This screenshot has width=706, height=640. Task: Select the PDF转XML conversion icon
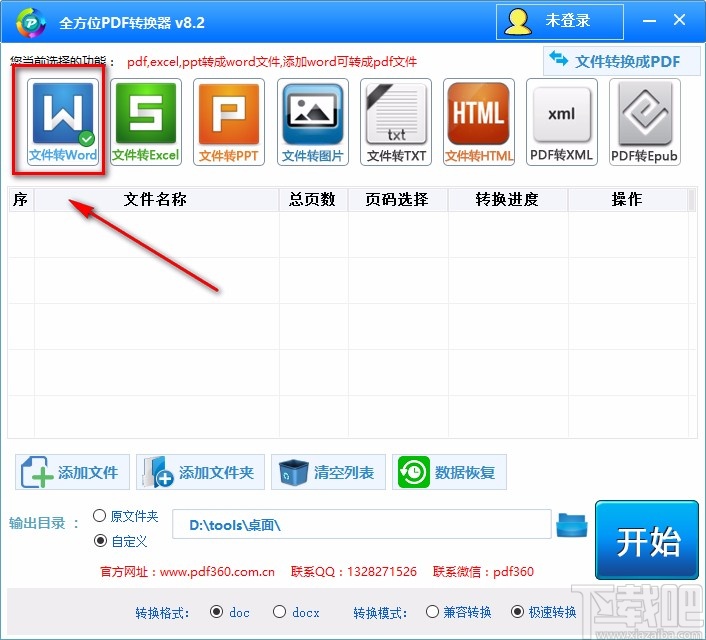(562, 122)
